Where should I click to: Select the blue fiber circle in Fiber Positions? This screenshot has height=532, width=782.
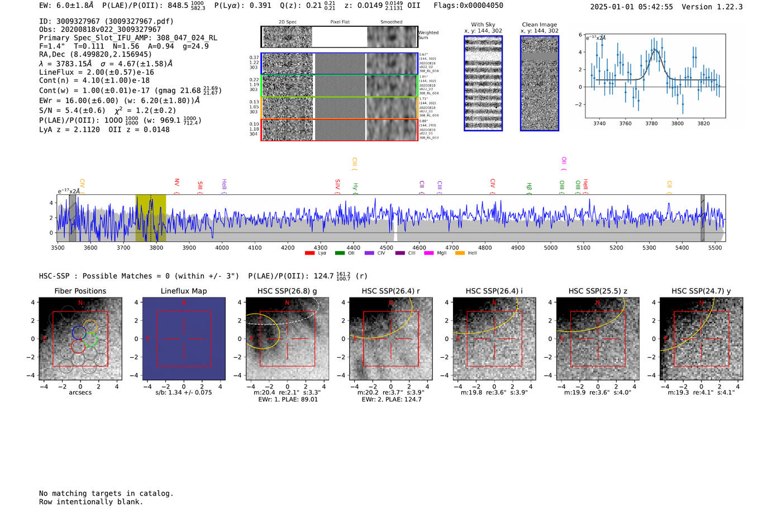point(79,333)
